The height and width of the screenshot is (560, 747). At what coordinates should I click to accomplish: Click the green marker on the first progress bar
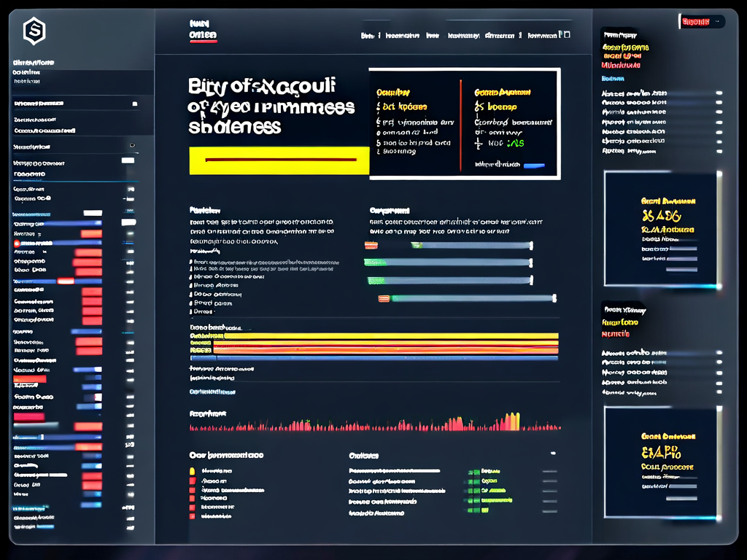pos(417,245)
